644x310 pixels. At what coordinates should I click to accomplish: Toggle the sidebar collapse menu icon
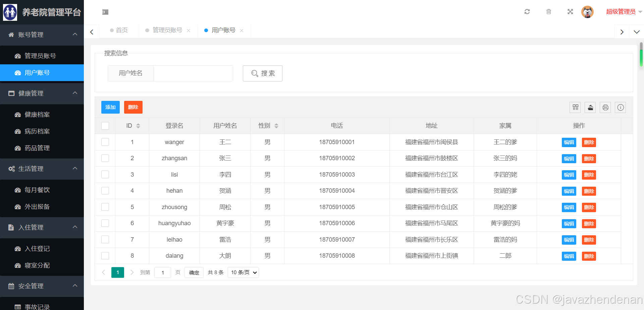(105, 12)
